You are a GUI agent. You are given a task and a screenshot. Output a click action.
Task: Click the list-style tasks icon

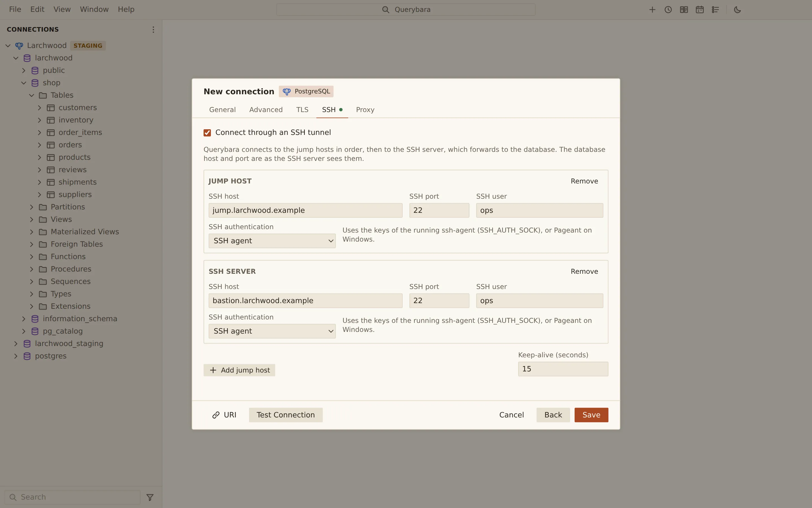click(x=715, y=10)
